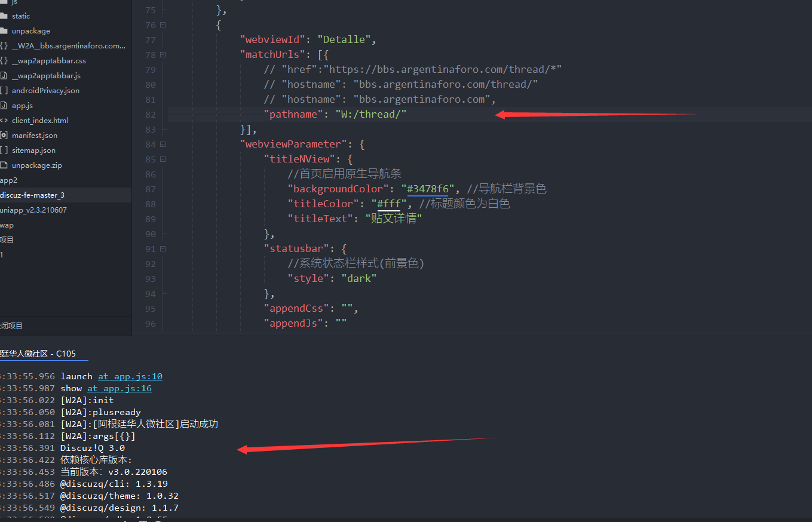Collapse webviewParameter block at line 84
Screen dimensions: 812x522
coord(163,145)
